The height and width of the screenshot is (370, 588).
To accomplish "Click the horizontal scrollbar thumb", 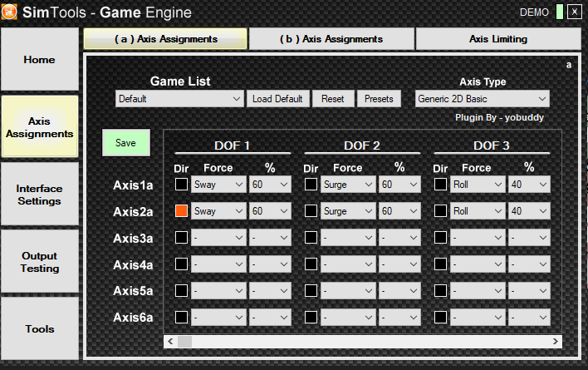I will [184, 341].
